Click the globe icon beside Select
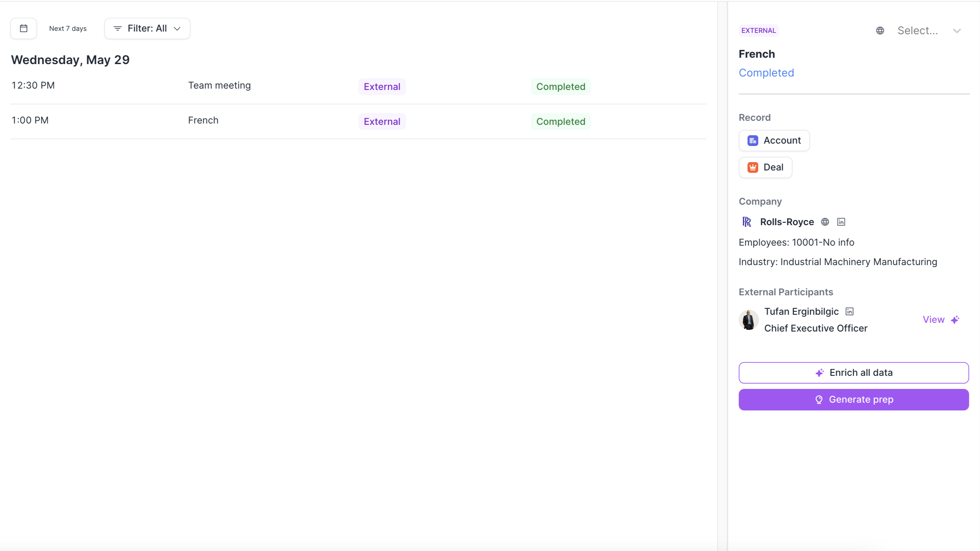The height and width of the screenshot is (551, 980). click(880, 31)
